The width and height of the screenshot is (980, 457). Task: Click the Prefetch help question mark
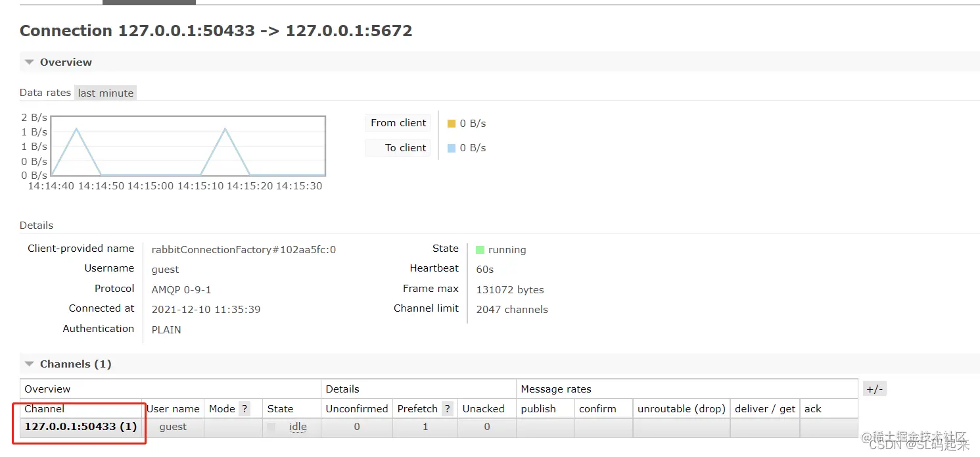coord(448,408)
